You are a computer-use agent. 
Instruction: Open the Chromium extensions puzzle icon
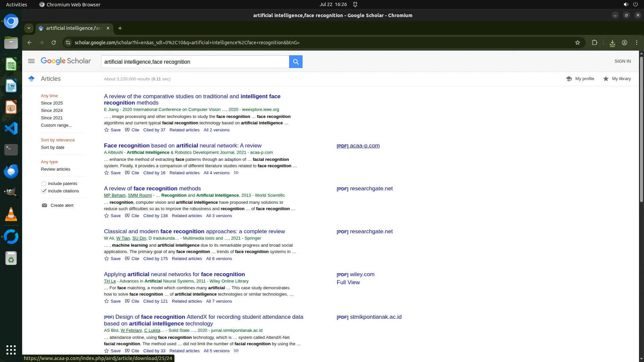[594, 43]
